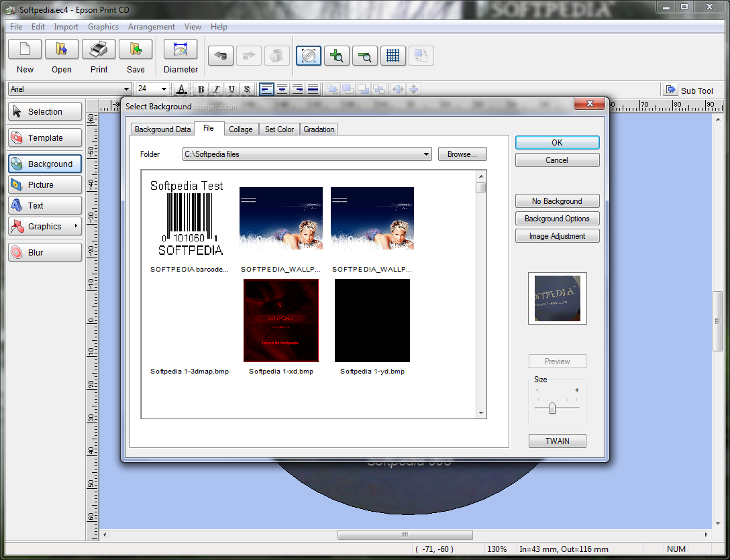
Task: Click the TWAIN button
Action: [x=558, y=441]
